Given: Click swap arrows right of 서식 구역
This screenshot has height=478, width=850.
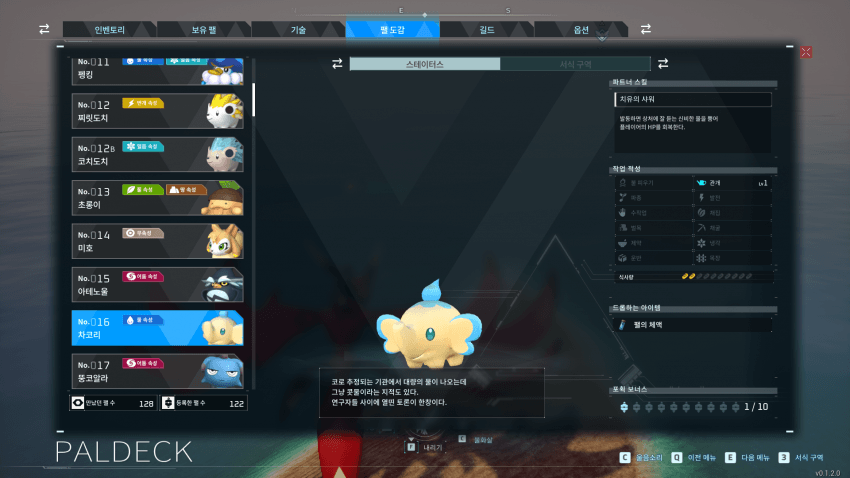Looking at the screenshot, I should pyautogui.click(x=663, y=63).
